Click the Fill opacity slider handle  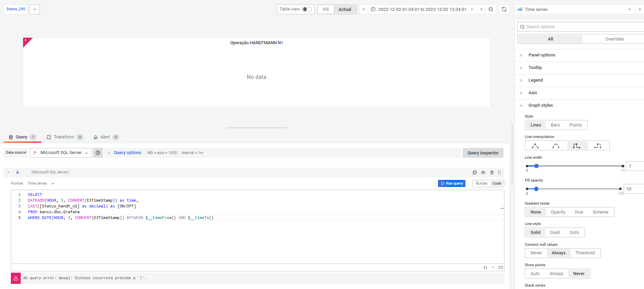[536, 189]
